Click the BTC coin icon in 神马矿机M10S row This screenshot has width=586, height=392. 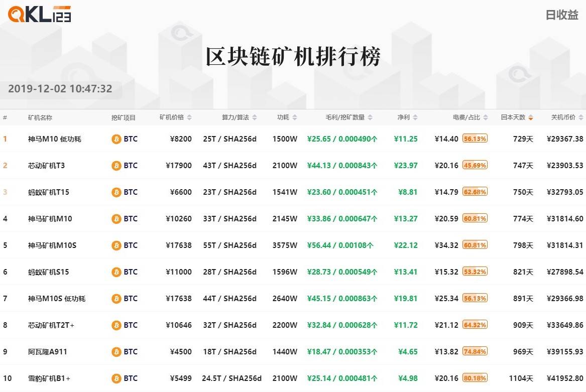point(116,245)
